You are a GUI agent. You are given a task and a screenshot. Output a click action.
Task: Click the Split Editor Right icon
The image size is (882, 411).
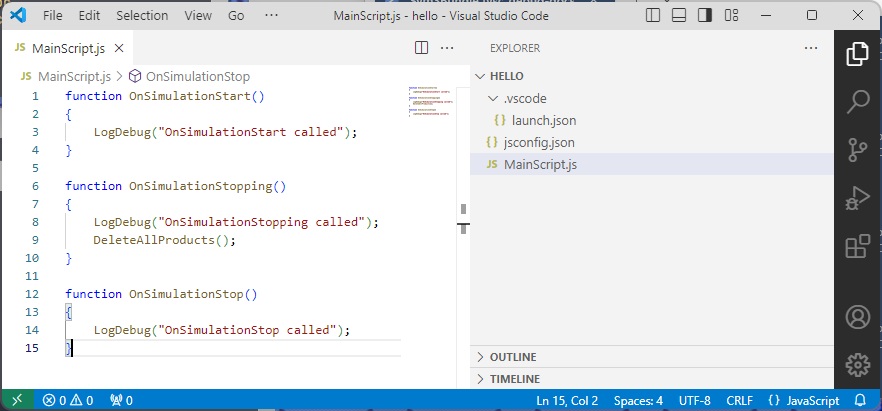(421, 48)
